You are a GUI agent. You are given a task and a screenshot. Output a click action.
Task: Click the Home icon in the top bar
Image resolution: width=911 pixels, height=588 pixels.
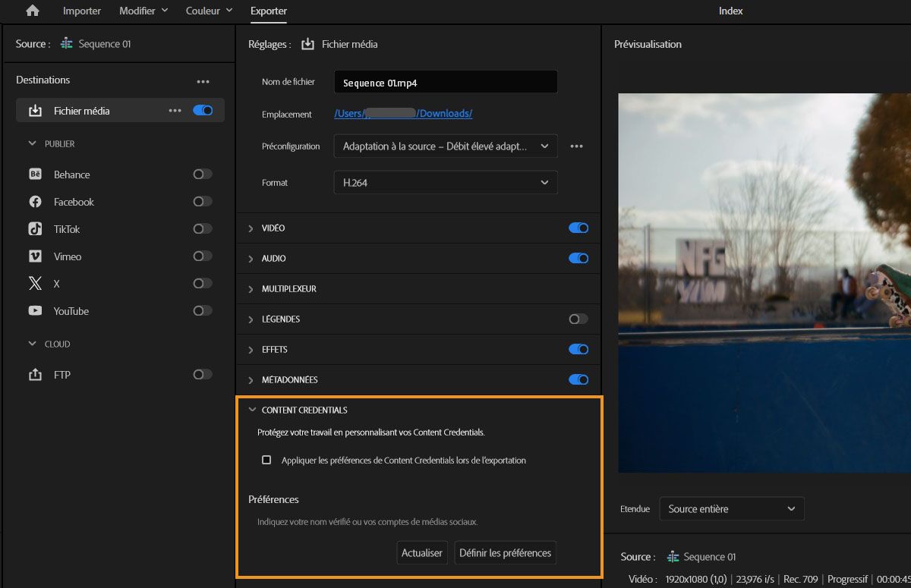(x=30, y=11)
